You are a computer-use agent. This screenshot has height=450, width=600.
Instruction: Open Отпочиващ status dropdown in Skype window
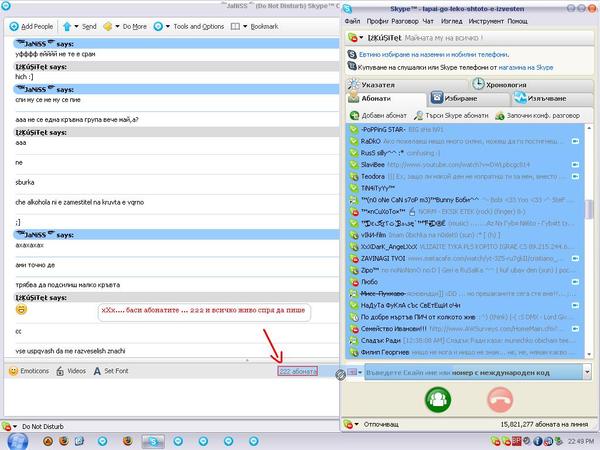(x=357, y=424)
